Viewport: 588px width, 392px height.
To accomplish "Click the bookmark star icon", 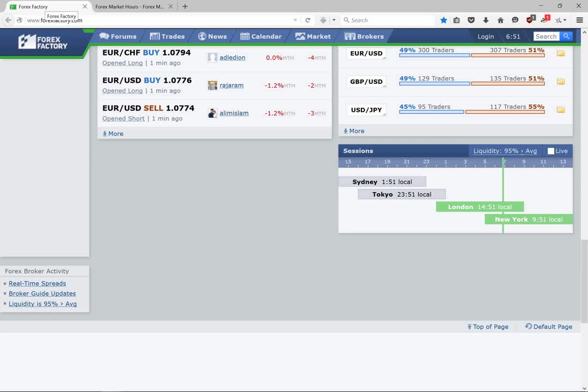I will (443, 20).
